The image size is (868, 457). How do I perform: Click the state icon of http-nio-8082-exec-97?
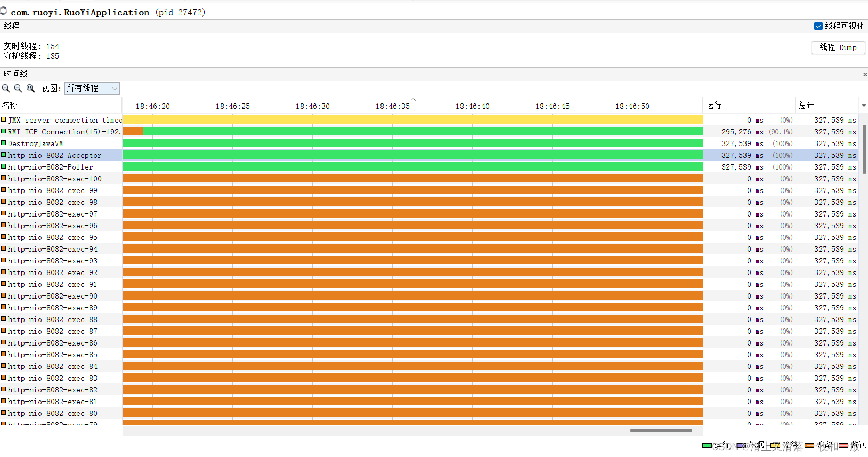(4, 213)
